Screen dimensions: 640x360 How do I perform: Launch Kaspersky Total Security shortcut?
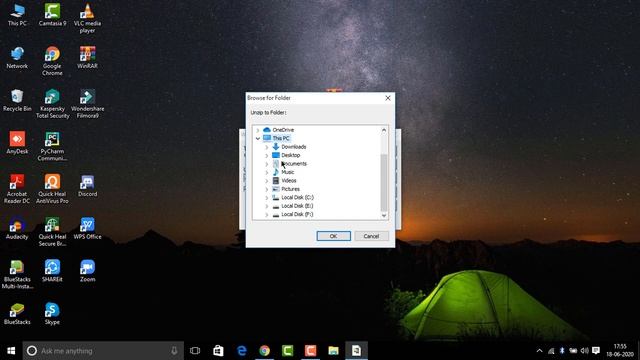(x=52, y=104)
